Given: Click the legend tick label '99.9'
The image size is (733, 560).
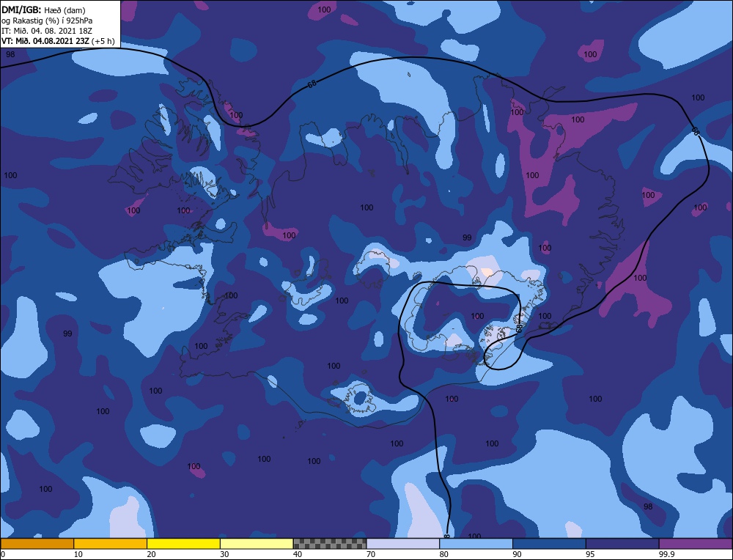Looking at the screenshot, I should [666, 554].
